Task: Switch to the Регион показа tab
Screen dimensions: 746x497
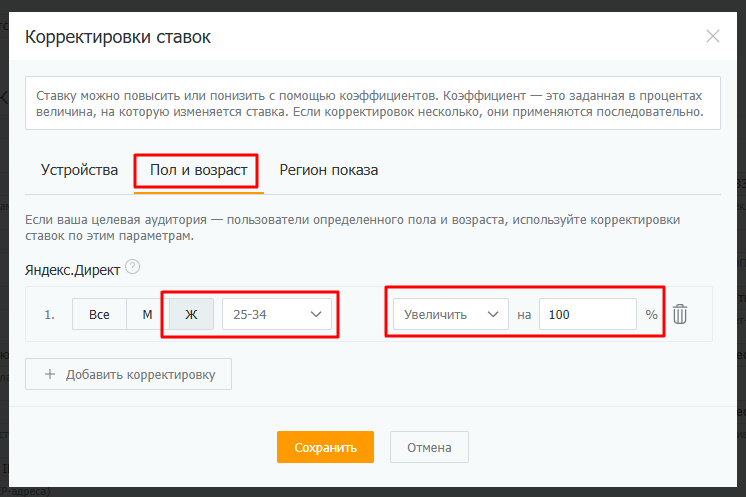Action: pyautogui.click(x=329, y=170)
